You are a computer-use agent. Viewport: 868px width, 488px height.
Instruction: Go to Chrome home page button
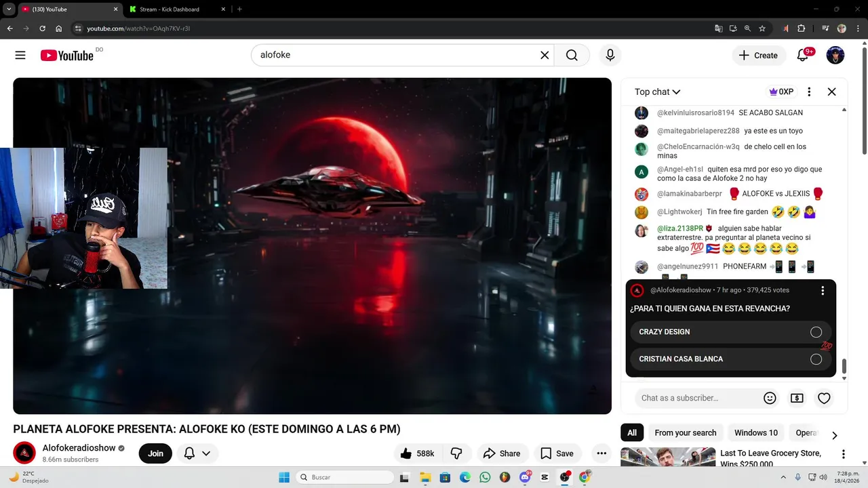coord(59,28)
